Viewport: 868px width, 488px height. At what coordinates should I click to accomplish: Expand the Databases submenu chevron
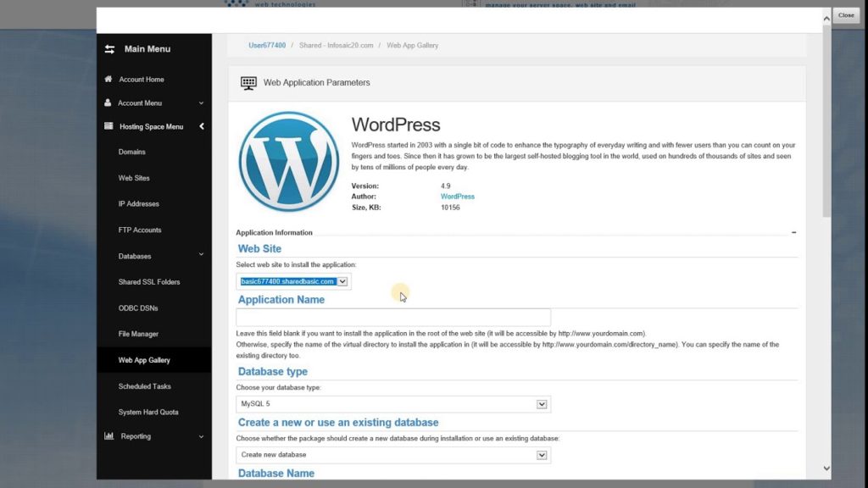pos(201,254)
